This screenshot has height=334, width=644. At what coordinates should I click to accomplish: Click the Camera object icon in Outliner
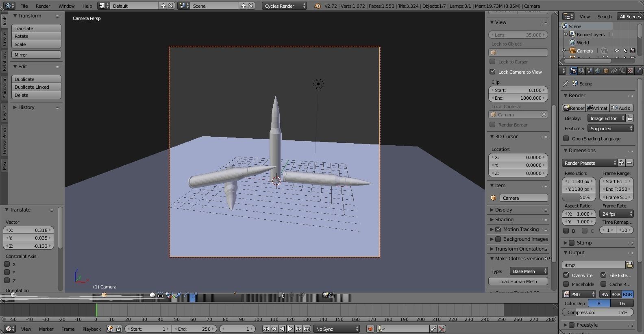[572, 50]
